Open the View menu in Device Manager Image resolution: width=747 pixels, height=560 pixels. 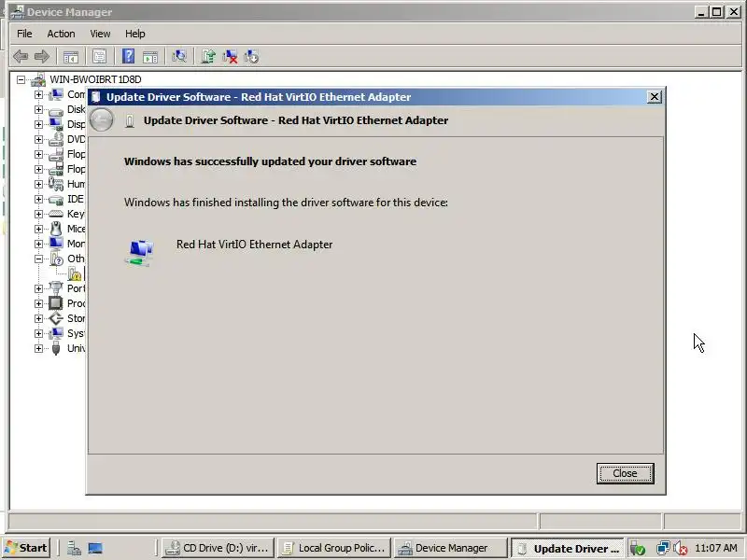tap(100, 34)
